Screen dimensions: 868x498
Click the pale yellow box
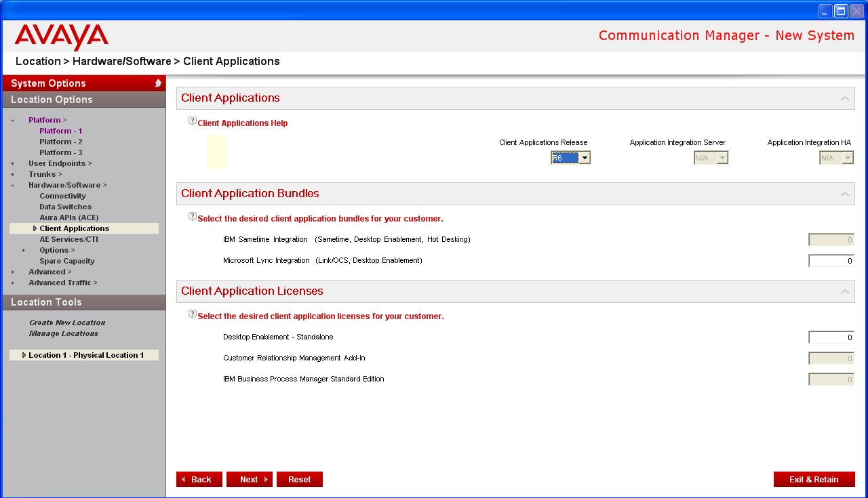(218, 152)
